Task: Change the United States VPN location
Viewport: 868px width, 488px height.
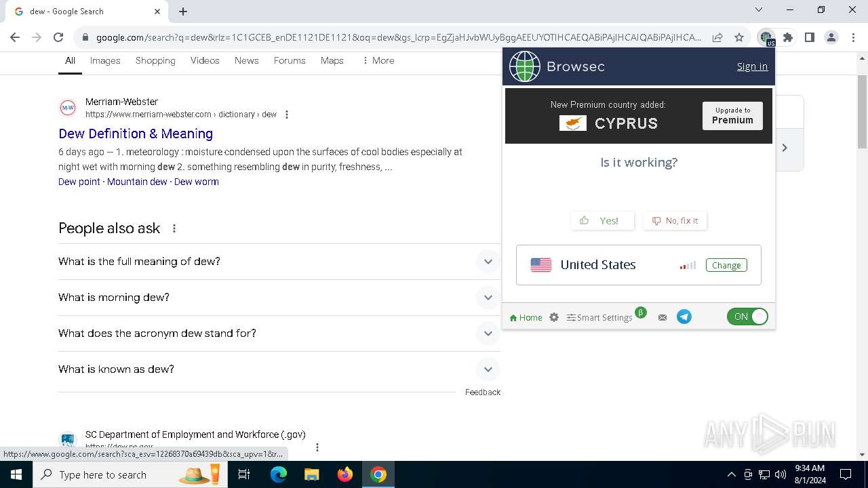Action: 726,265
